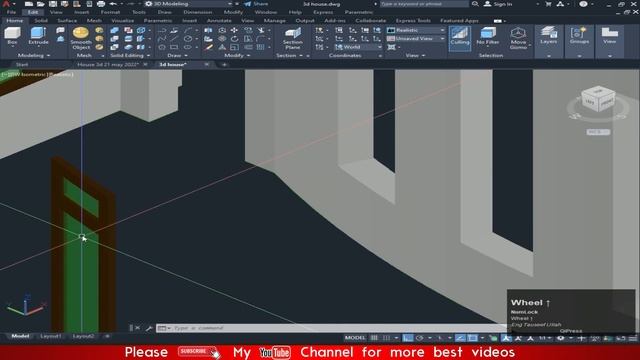Open the Edit menu
This screenshot has width=640, height=360.
(33, 12)
